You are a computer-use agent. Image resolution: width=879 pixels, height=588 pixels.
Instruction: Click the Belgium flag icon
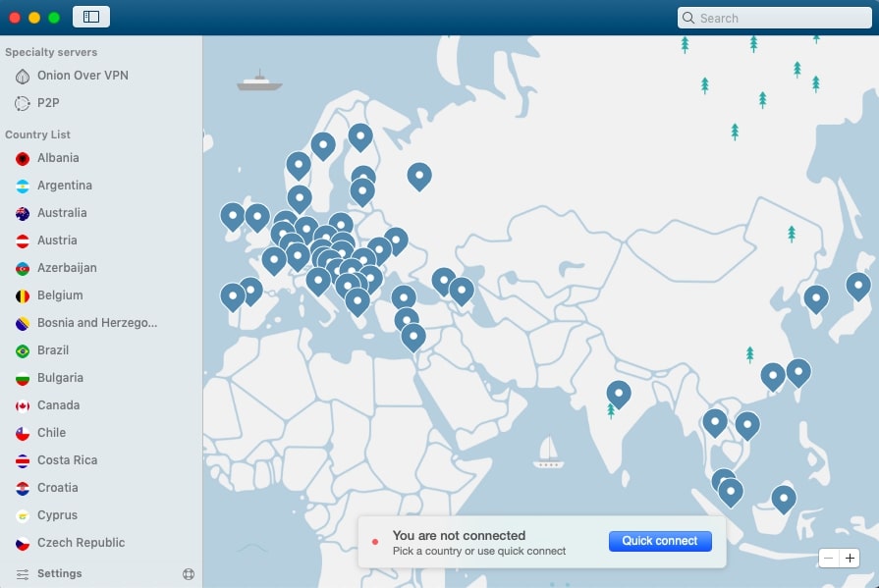coord(23,295)
